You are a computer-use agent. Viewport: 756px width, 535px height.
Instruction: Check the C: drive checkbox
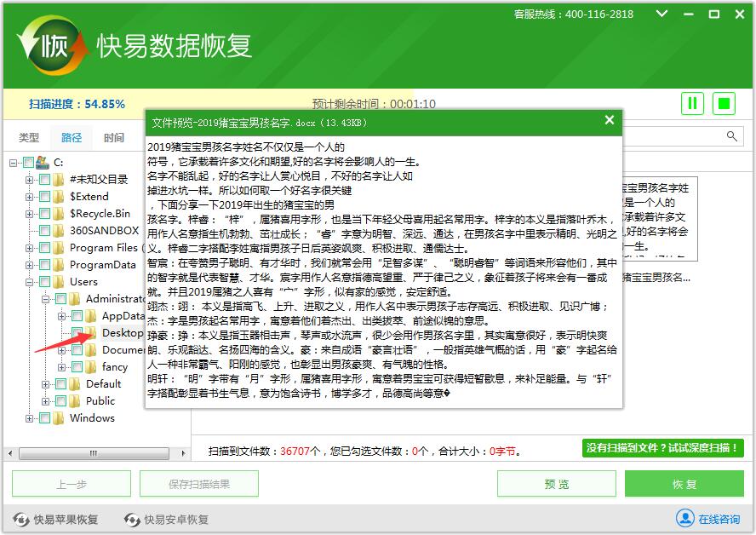[29, 162]
